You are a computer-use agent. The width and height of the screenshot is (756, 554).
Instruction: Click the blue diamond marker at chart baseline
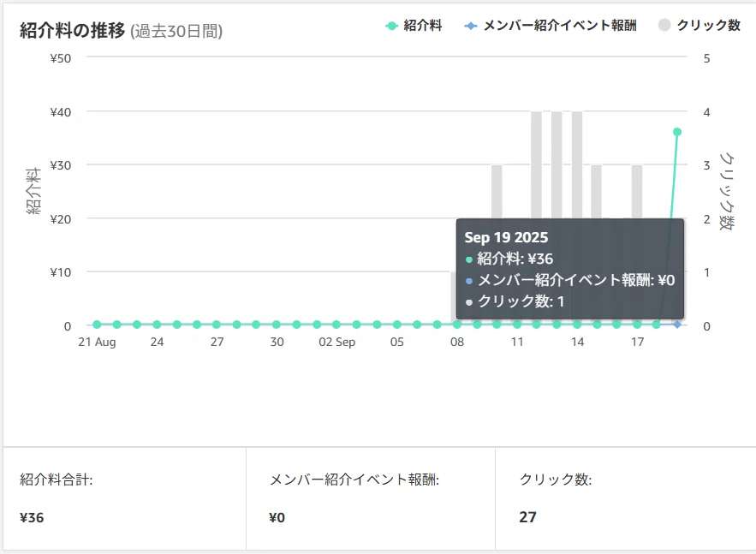pyautogui.click(x=677, y=325)
